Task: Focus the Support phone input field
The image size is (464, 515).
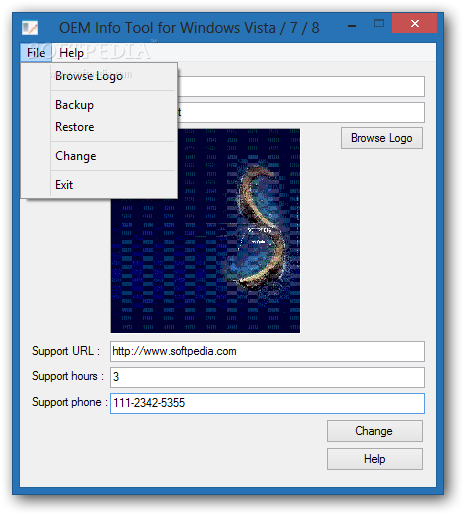Action: [x=267, y=403]
